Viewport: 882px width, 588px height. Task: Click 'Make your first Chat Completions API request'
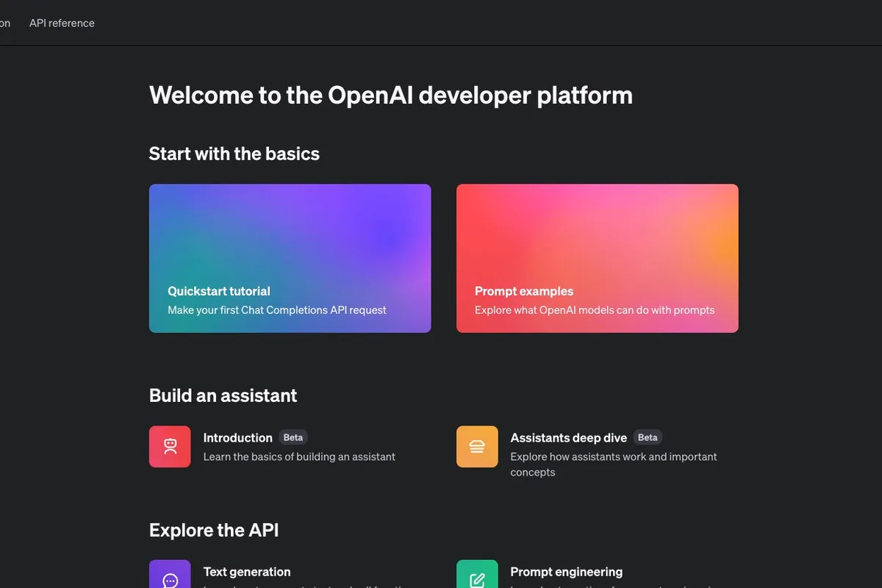277,310
